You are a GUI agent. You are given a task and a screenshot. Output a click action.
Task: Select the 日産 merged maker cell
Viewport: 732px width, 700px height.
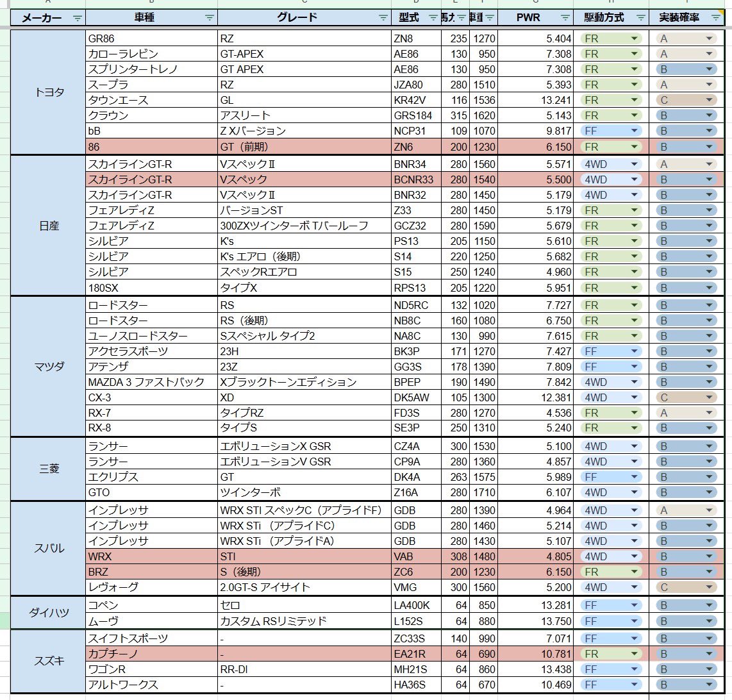tap(48, 226)
